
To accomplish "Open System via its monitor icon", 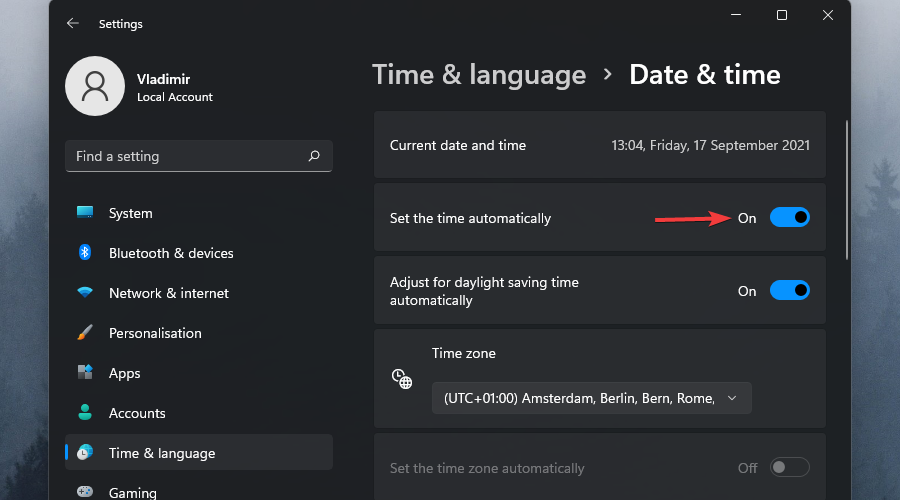I will pos(85,213).
